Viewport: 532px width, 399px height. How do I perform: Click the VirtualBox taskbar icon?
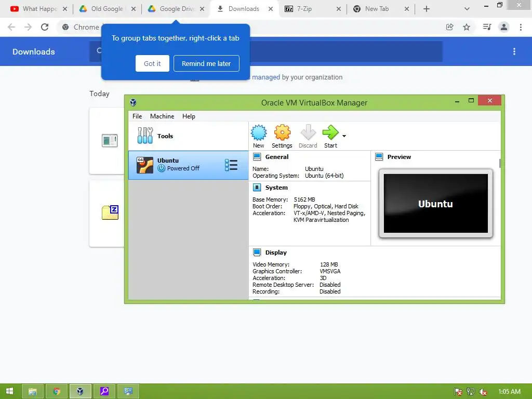[80, 391]
